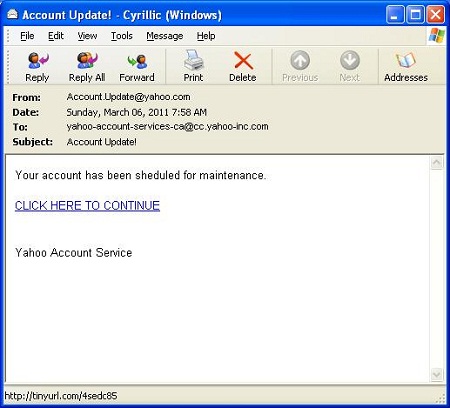
Task: Click the Subject: header label
Action: point(32,142)
